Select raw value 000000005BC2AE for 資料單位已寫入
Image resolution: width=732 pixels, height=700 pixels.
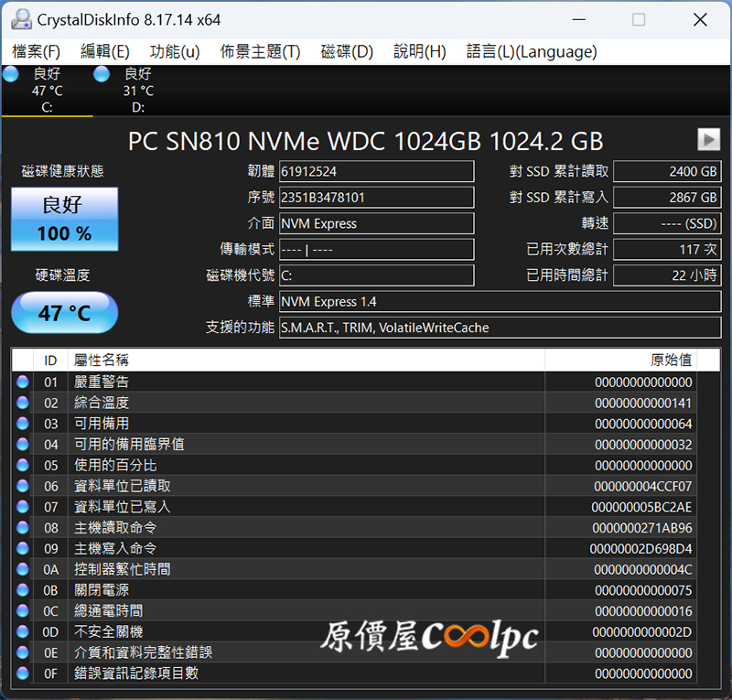pos(642,507)
